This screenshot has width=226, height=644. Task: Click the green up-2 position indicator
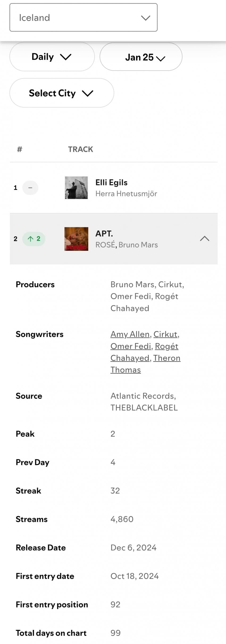click(x=34, y=239)
